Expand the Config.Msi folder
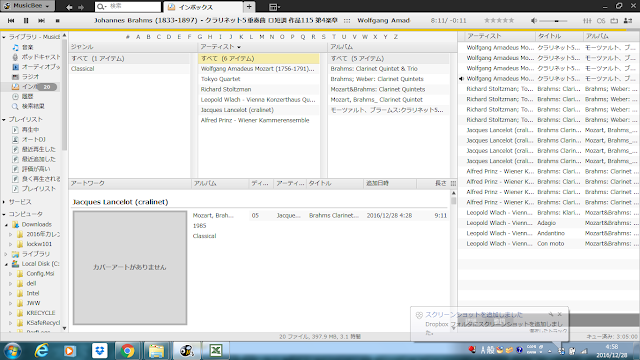This screenshot has width=640, height=360. (11, 274)
